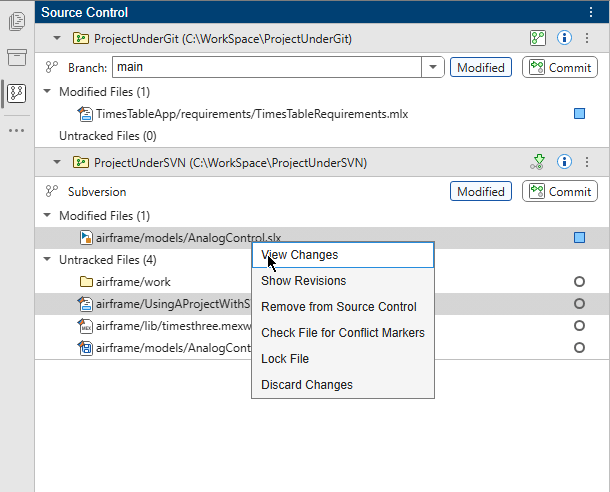Click the Untracked Files (0) label
This screenshot has height=492, width=610.
click(x=108, y=136)
